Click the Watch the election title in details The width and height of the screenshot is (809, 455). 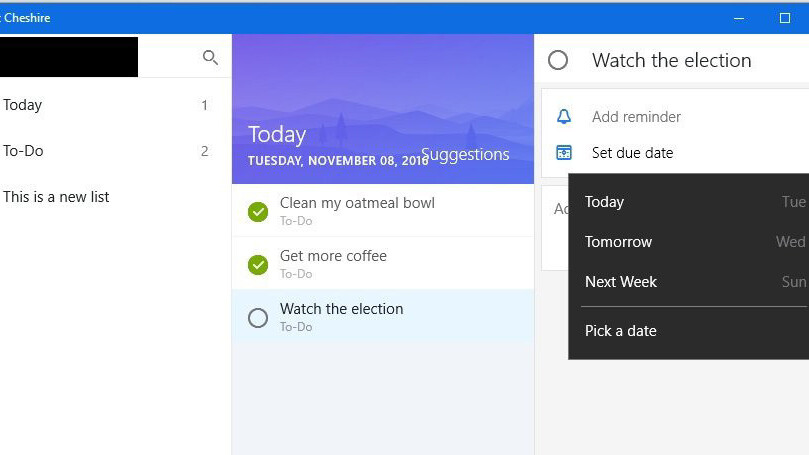click(671, 61)
